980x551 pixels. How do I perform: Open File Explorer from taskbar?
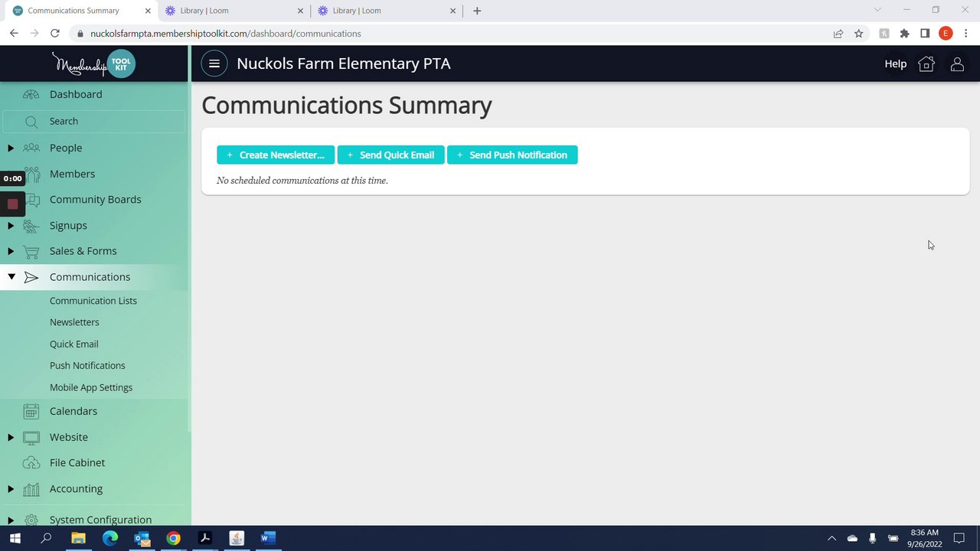pos(78,538)
